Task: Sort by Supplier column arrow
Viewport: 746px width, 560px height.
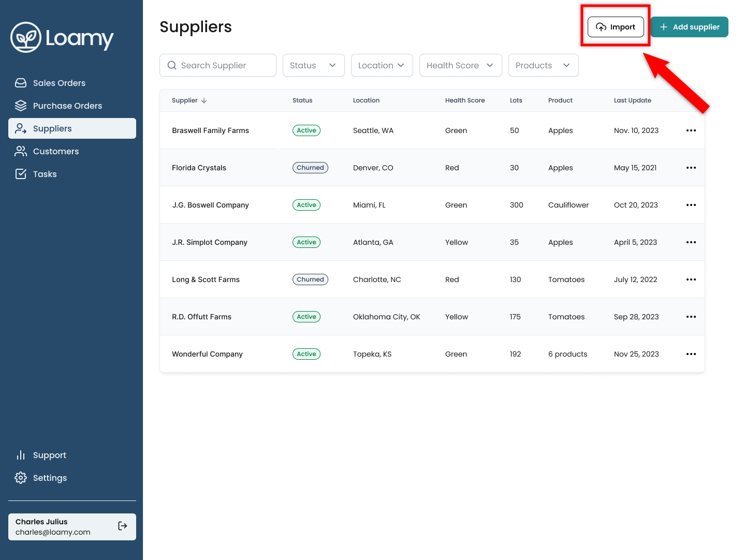Action: pos(204,100)
